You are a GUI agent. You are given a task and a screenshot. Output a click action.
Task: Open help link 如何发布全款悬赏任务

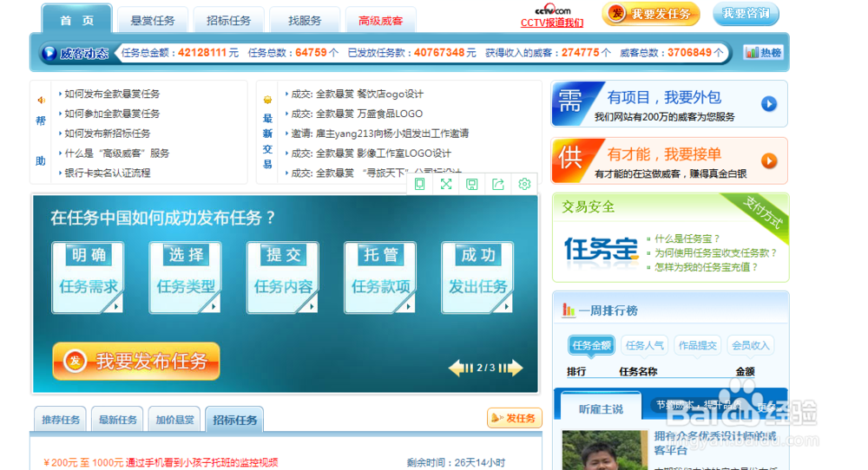(112, 94)
